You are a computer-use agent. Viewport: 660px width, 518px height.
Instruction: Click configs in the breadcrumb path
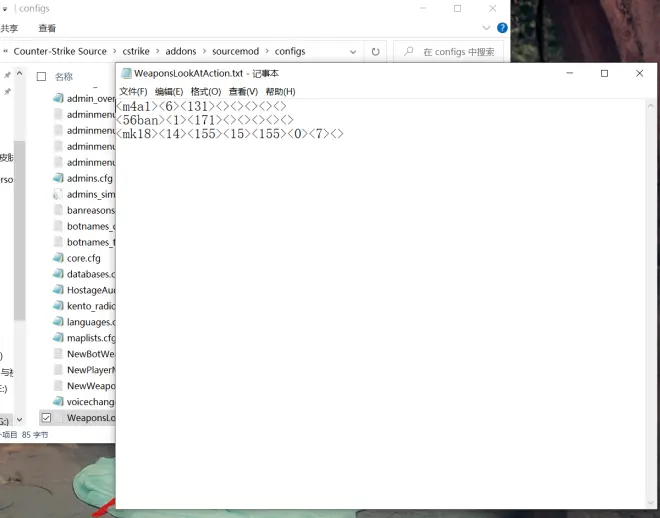point(290,51)
